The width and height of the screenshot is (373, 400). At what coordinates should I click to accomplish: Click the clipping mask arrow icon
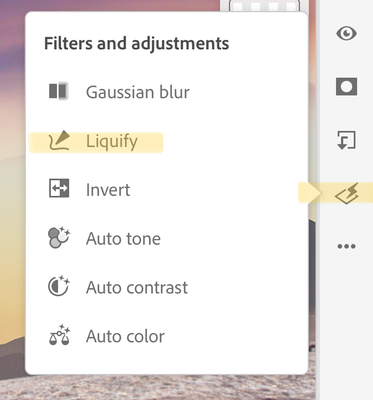(x=346, y=140)
